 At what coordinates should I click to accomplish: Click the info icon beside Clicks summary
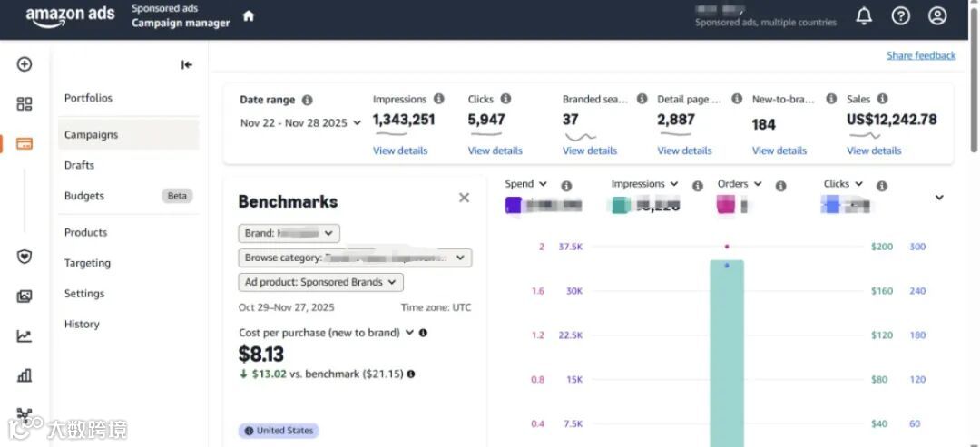[505, 99]
